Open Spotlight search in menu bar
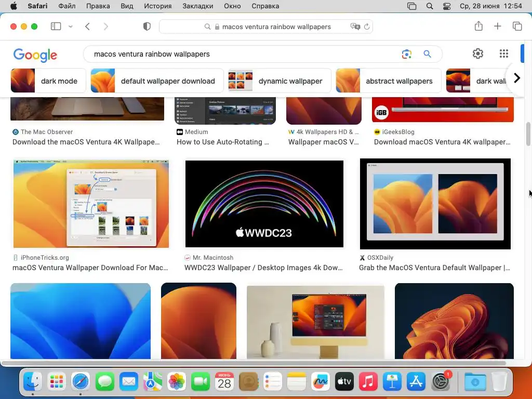The height and width of the screenshot is (399, 532). [430, 6]
